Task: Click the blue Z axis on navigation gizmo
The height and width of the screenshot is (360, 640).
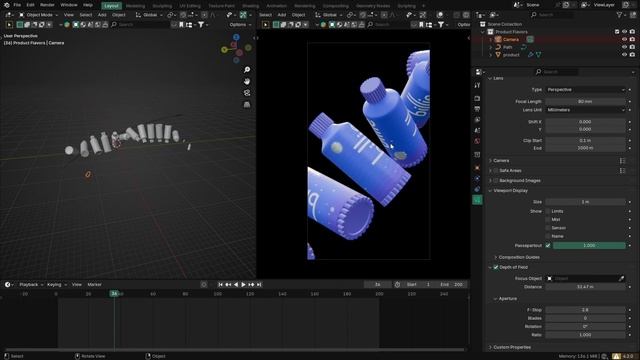Action: click(x=236, y=37)
